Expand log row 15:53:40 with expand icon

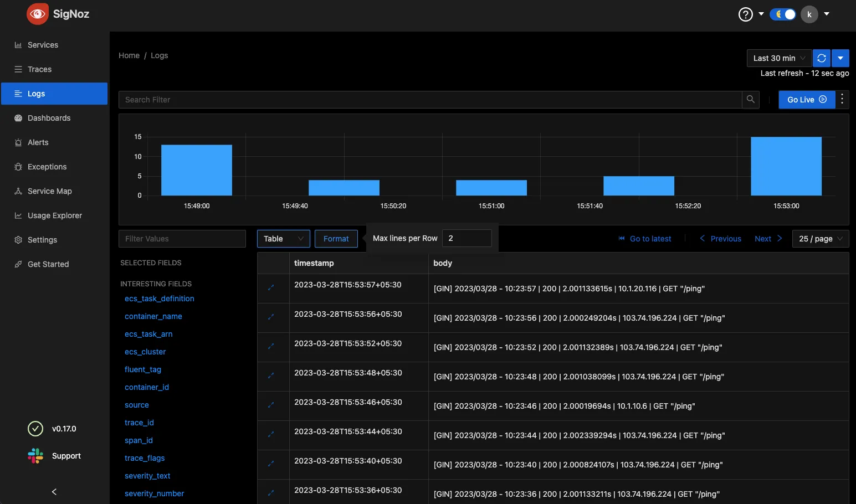[271, 464]
